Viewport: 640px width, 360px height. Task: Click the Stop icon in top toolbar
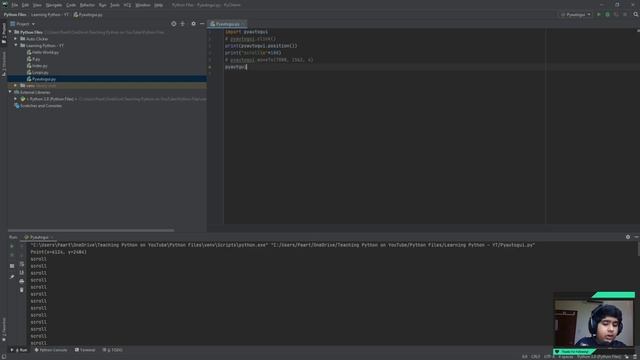[625, 15]
